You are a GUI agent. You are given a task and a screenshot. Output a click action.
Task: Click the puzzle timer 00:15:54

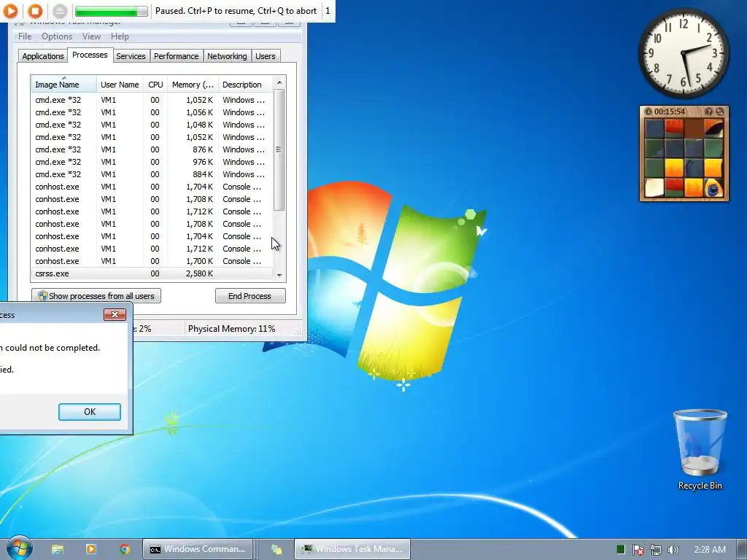[670, 112]
